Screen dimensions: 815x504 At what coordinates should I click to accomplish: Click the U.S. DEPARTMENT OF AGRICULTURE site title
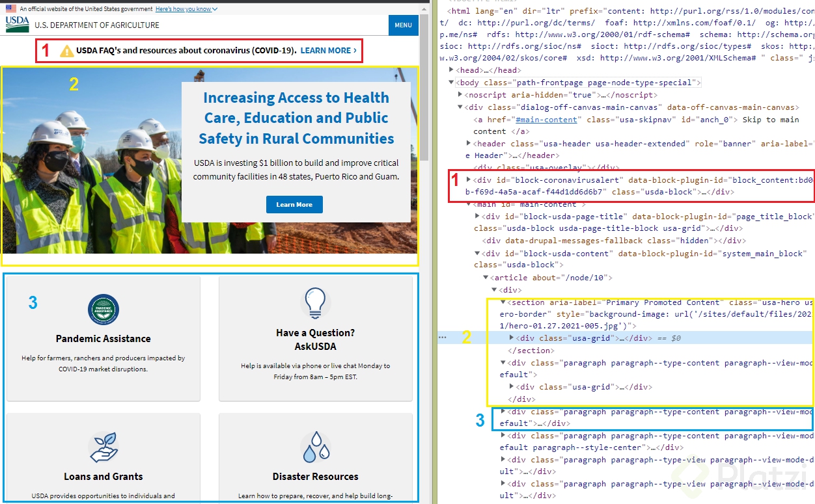(x=97, y=25)
